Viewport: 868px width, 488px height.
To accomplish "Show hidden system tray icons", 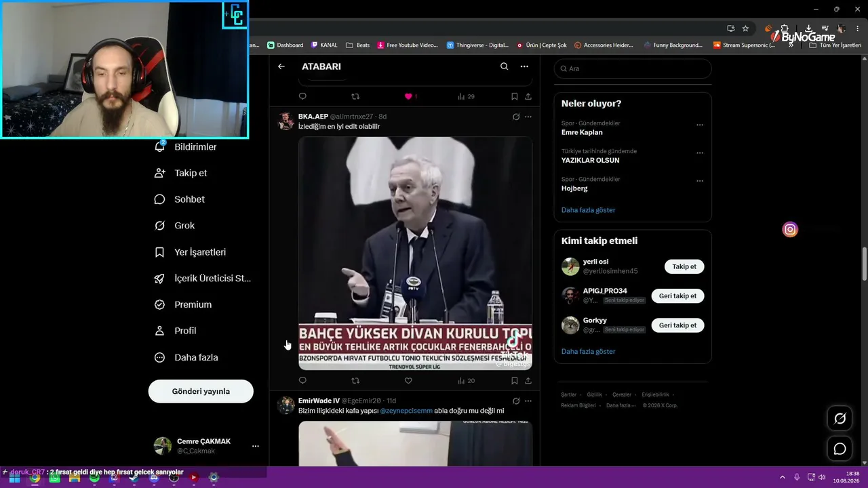I will pyautogui.click(x=782, y=477).
